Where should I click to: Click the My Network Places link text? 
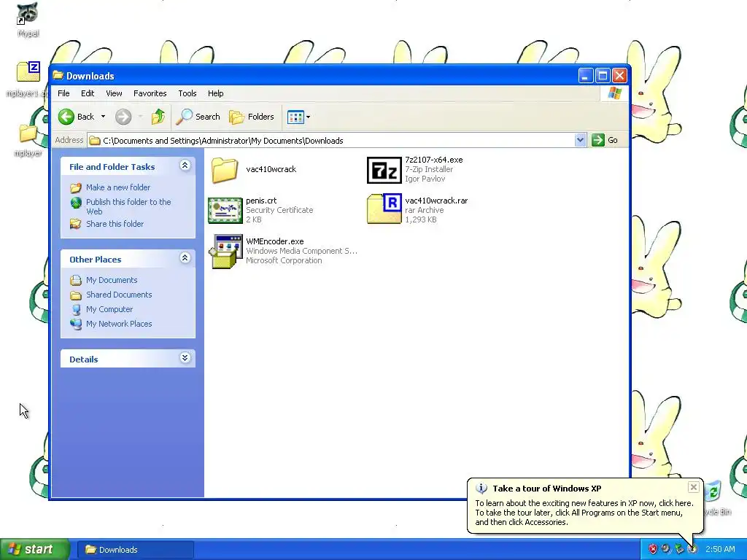[119, 324]
